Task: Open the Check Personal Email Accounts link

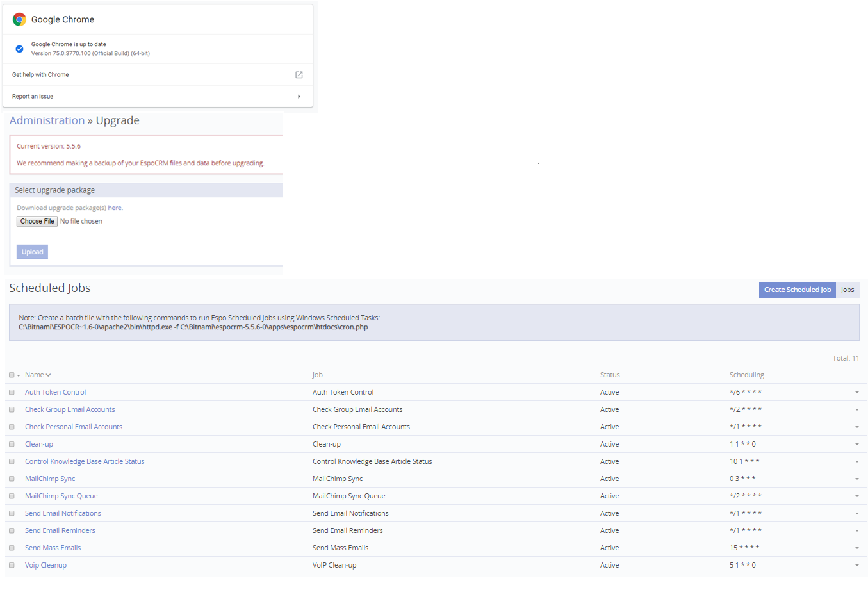Action: 74,427
